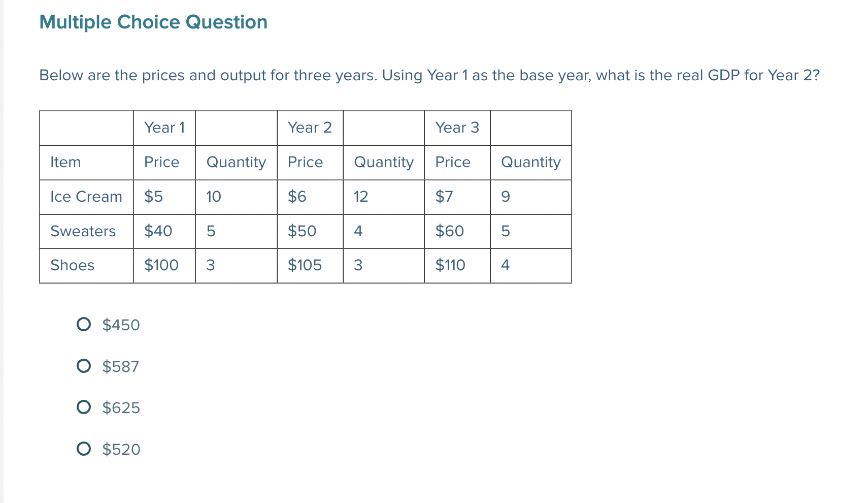Click the Multiple Choice Question heading
Viewport: 868px width, 503px height.
click(x=153, y=22)
